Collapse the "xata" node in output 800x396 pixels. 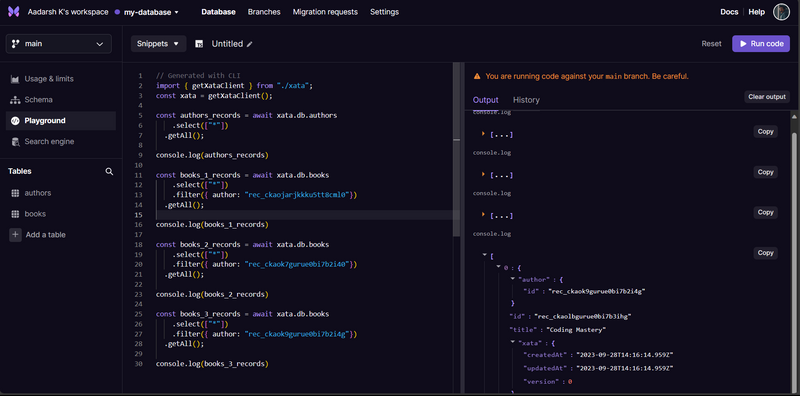pos(513,343)
